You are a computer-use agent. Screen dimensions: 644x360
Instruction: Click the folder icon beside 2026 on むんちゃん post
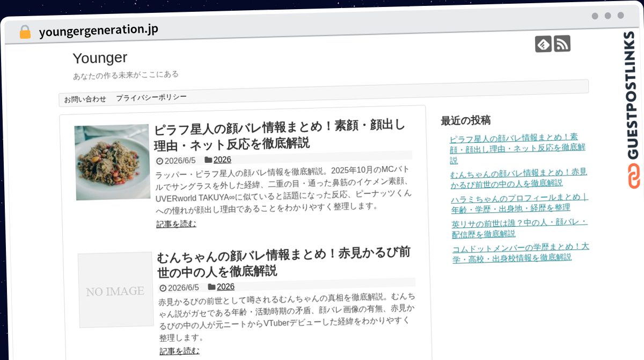point(211,287)
